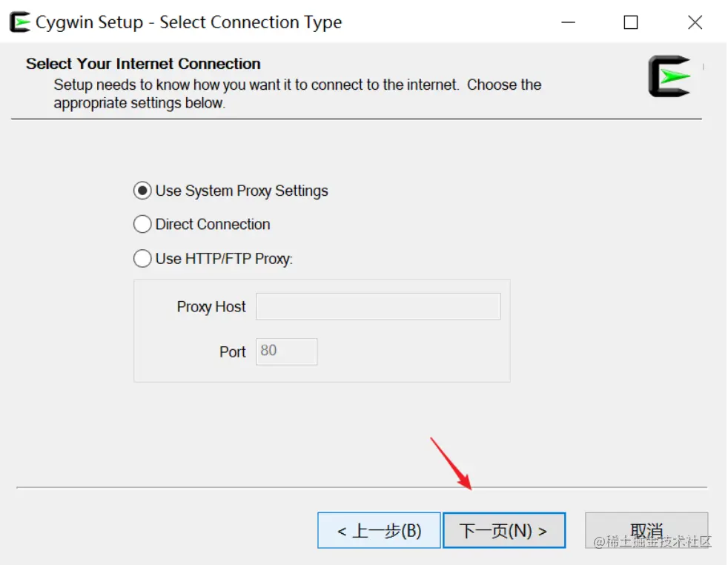
Task: Click the Port number field
Action: tap(286, 351)
